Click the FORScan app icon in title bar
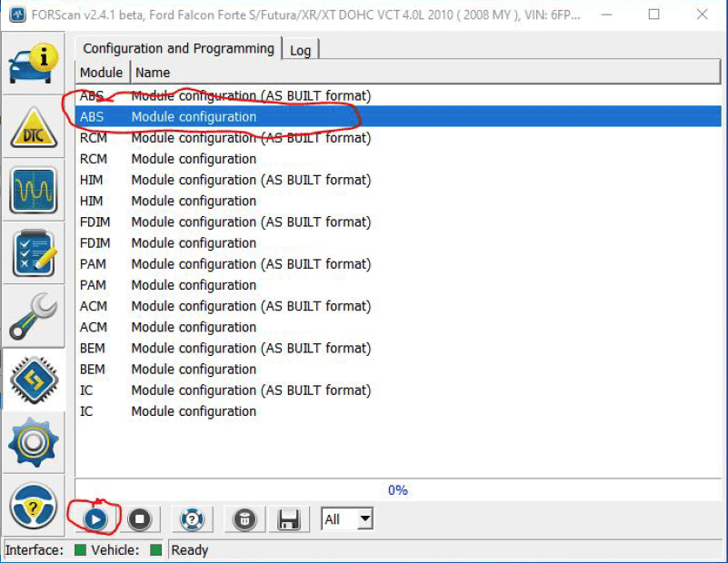Screen dimensions: 728x563 [17, 15]
